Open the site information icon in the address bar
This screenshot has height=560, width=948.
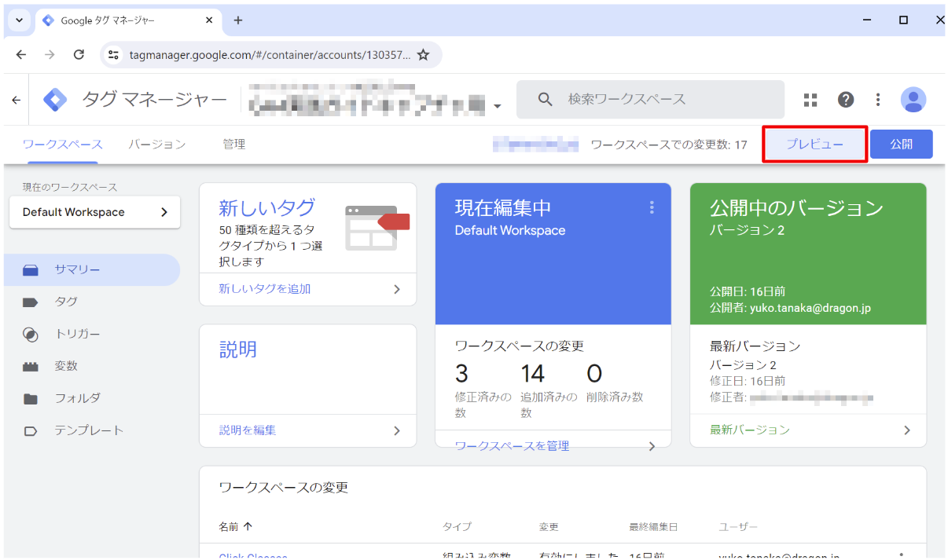point(114,55)
